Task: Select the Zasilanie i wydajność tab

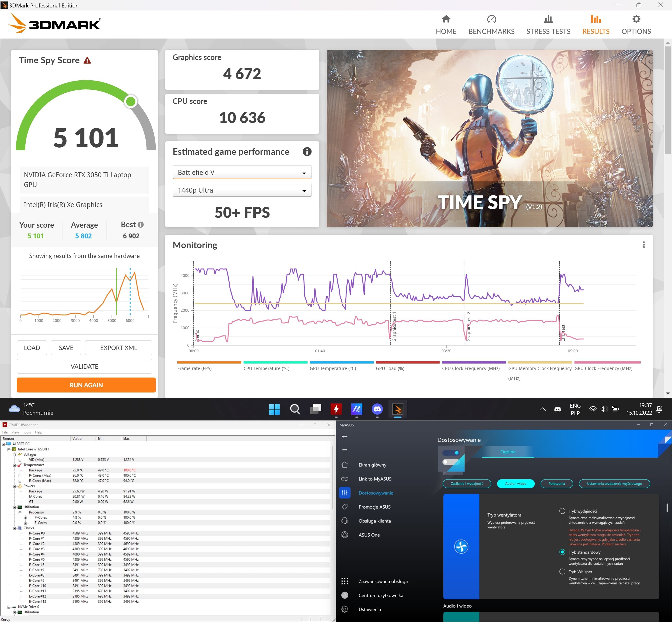Action: point(467,484)
